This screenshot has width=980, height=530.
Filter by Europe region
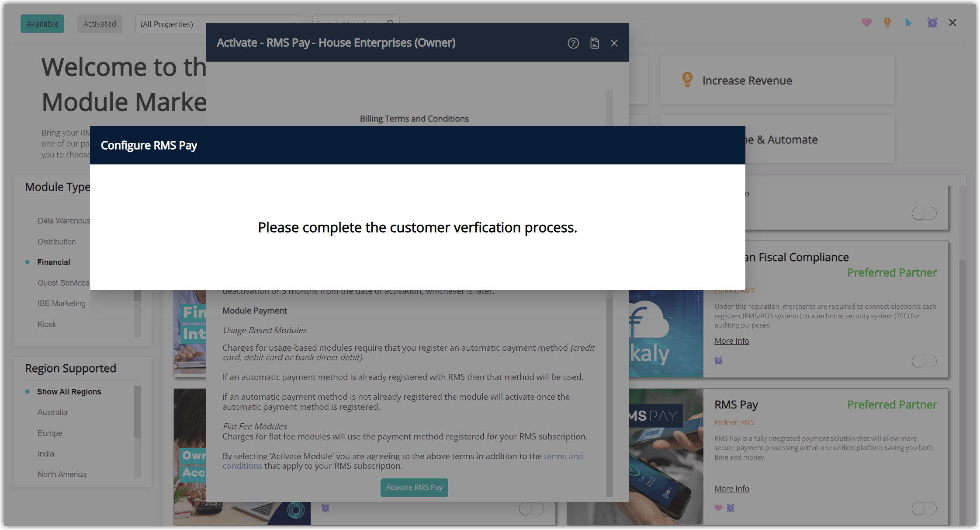(x=50, y=433)
